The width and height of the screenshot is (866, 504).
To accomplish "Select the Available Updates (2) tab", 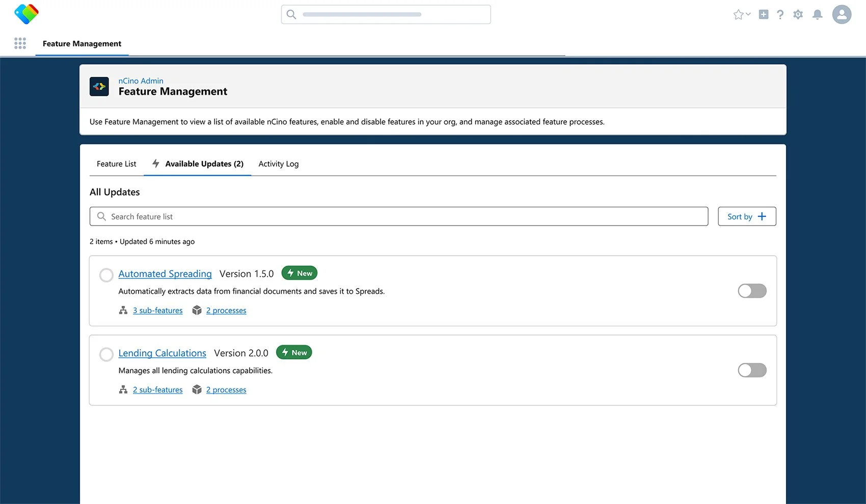I will [198, 164].
